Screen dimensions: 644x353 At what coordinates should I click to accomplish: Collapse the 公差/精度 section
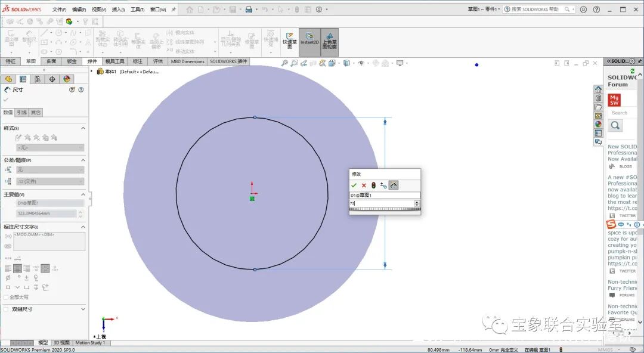[x=83, y=160]
